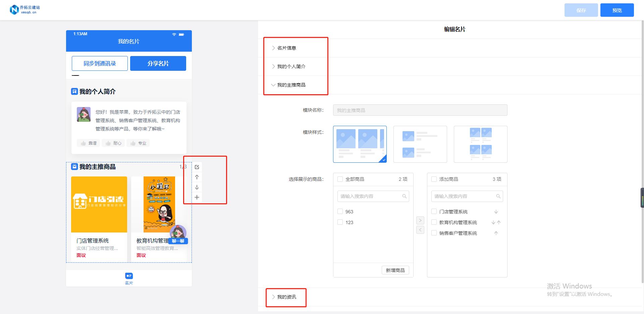Tick the 门店管理系统 checkbox
This screenshot has height=314, width=644.
(x=434, y=212)
